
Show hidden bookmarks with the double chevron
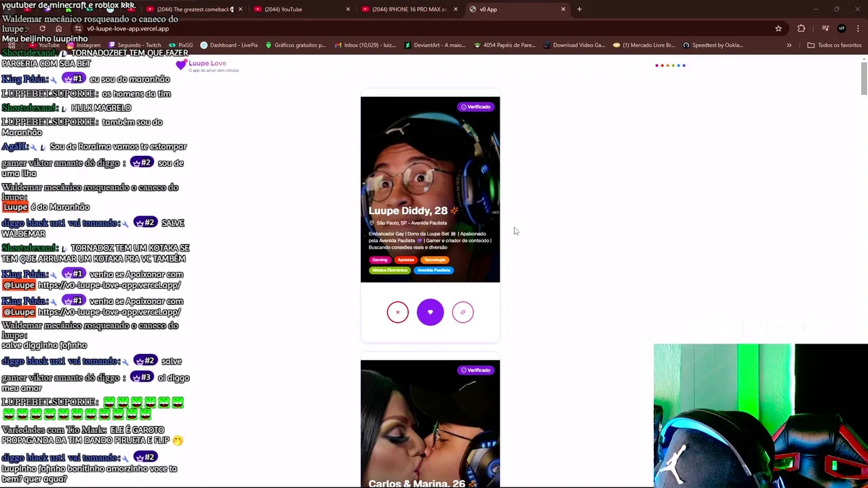pyautogui.click(x=789, y=45)
